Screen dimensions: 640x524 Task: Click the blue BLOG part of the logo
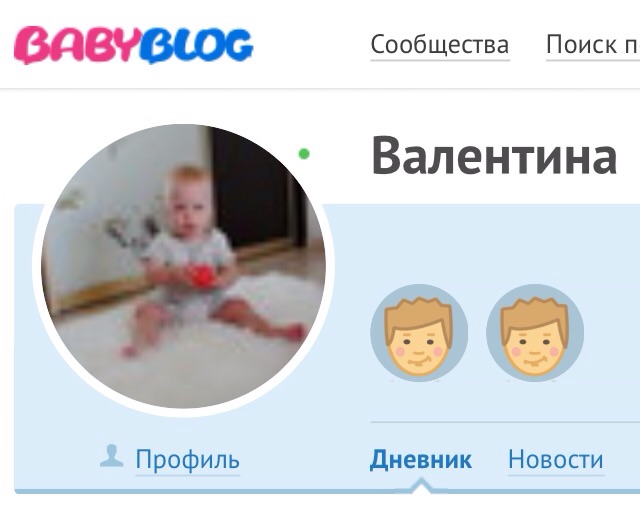coord(196,45)
